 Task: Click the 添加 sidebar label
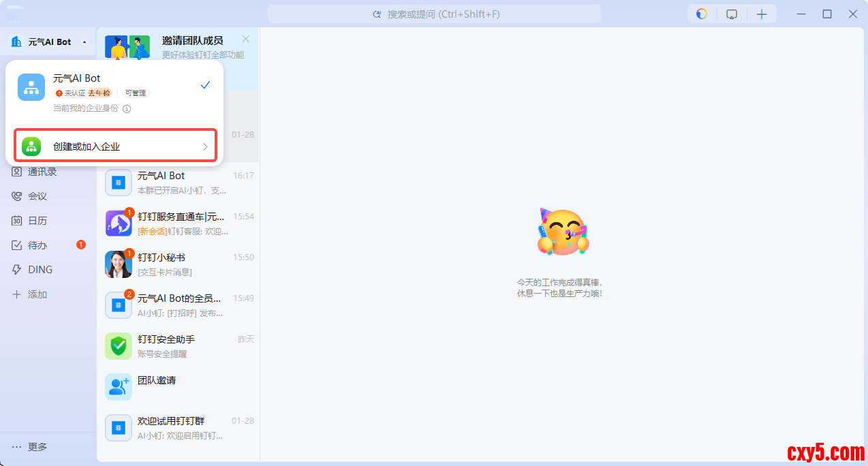pos(37,294)
